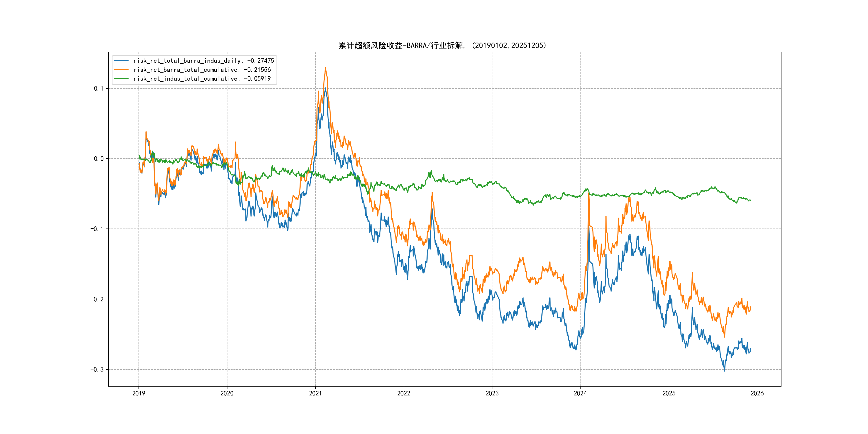Click the blue legend line swatch

pyautogui.click(x=121, y=61)
